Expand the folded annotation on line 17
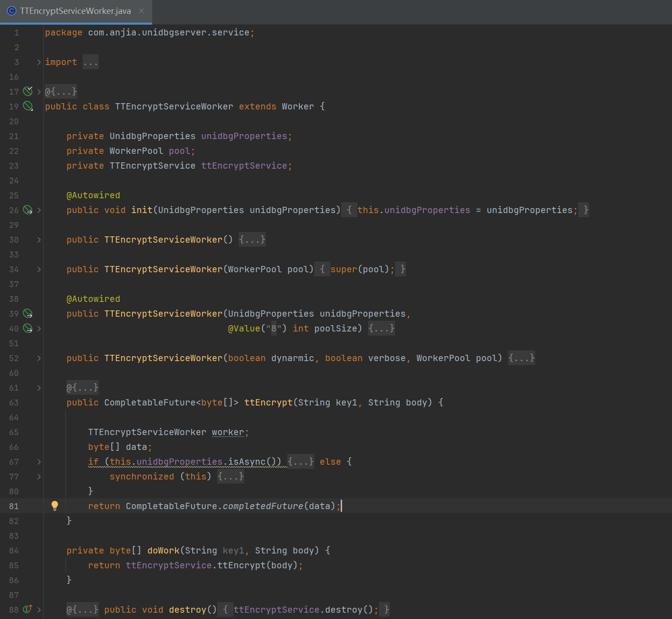The height and width of the screenshot is (619, 672). coord(39,92)
